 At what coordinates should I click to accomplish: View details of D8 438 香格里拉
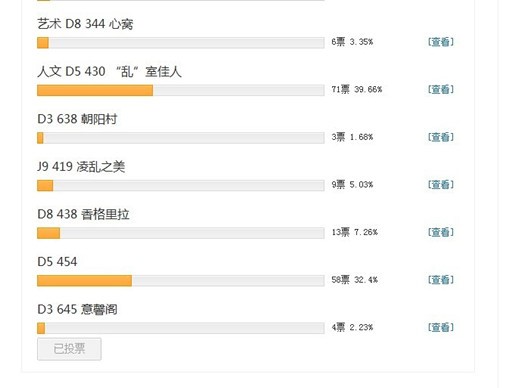tap(441, 232)
